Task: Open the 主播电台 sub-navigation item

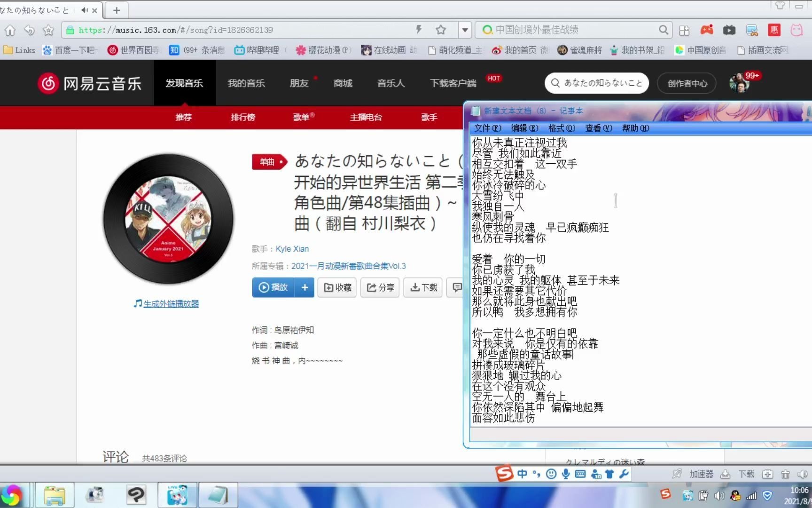Action: 366,117
